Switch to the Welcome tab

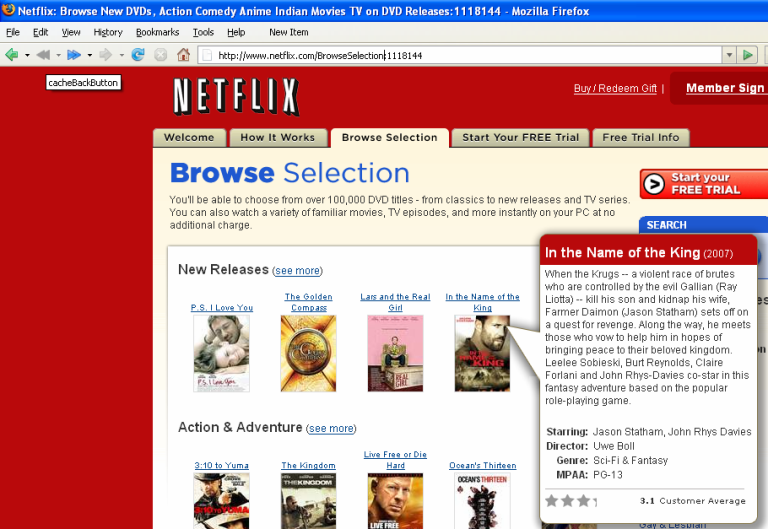(x=189, y=138)
